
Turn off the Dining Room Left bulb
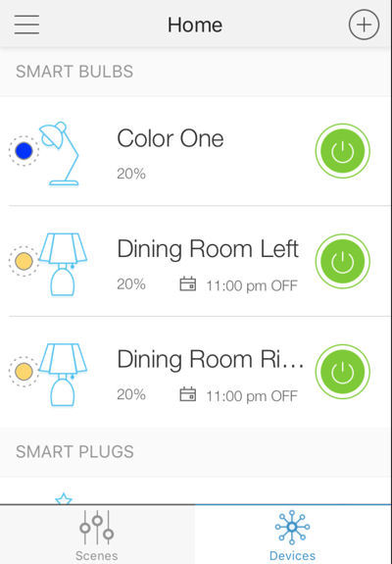click(x=342, y=262)
